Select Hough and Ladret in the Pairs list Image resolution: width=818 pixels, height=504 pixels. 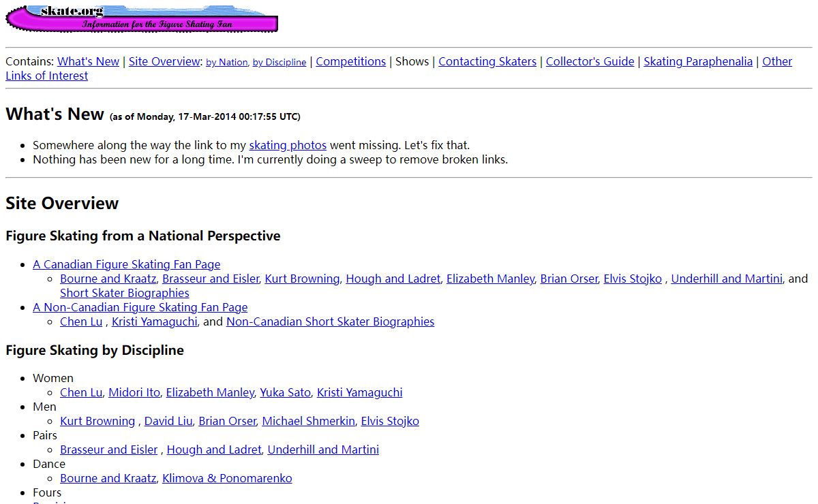tap(214, 450)
